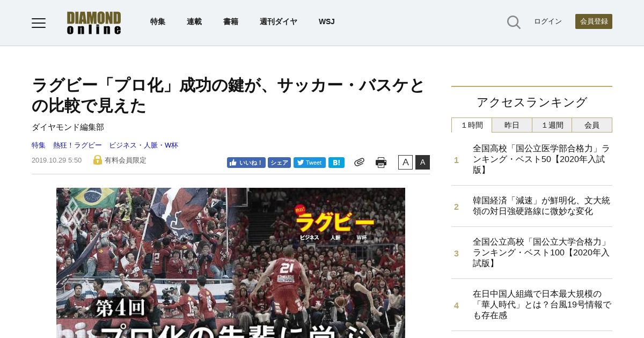644x338 pixels.
Task: Open the 特集 menu item
Action: (158, 21)
